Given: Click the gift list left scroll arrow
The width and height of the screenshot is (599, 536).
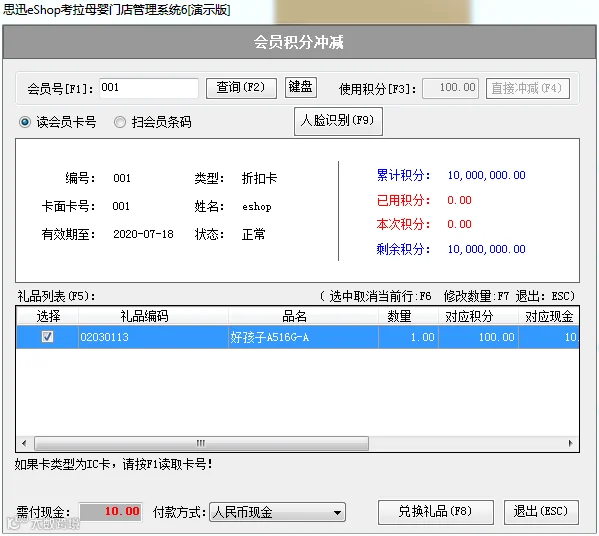Looking at the screenshot, I should coord(24,443).
